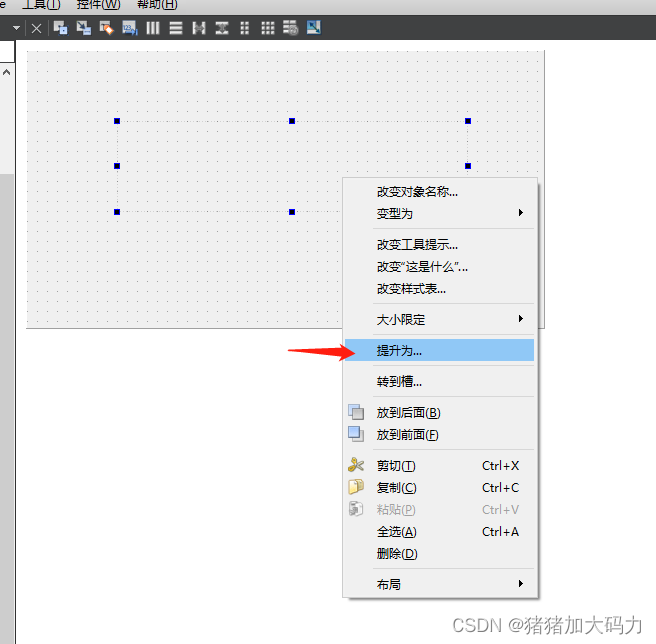The height and width of the screenshot is (644, 656).
Task: Click the left-middle selection handle of widget
Action: tap(117, 166)
